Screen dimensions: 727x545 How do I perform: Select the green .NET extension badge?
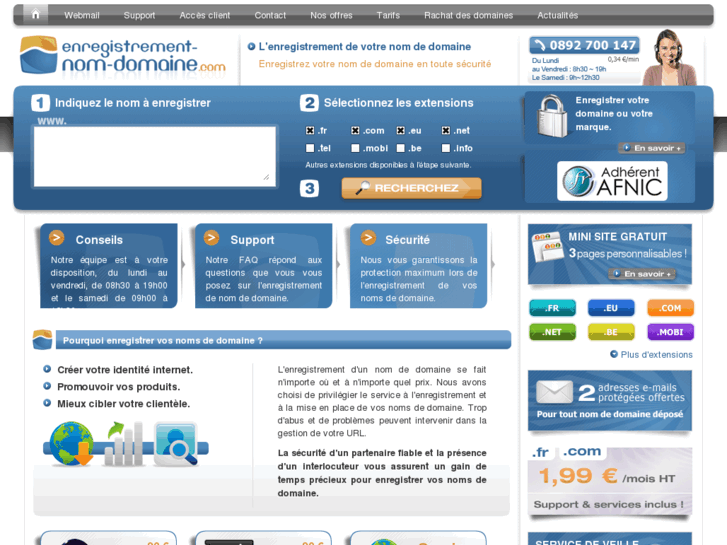(x=552, y=332)
